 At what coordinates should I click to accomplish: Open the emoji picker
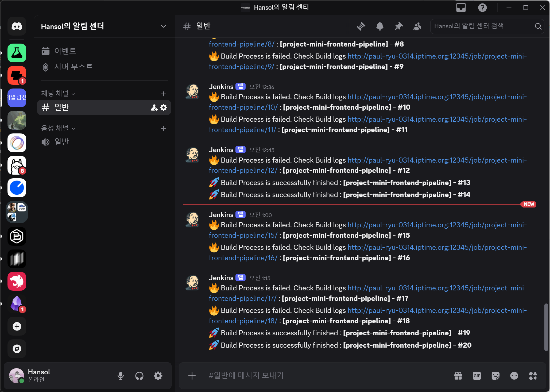(x=514, y=376)
